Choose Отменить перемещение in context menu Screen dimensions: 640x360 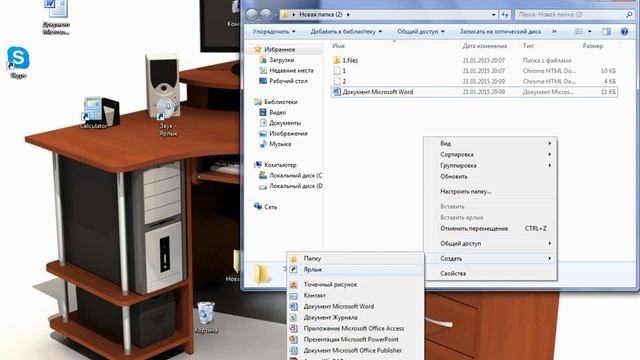click(490, 229)
